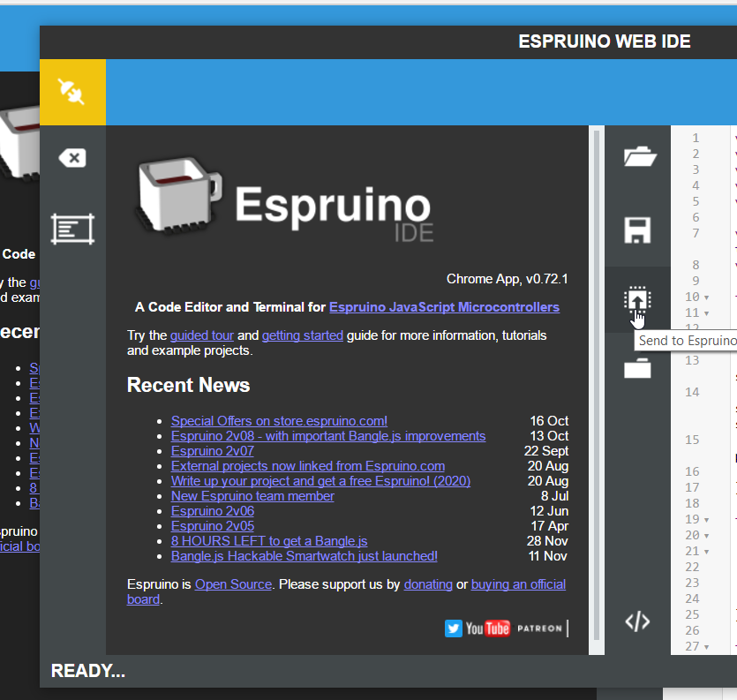The height and width of the screenshot is (700, 737).
Task: Save the code with the floppy disk icon
Action: (638, 230)
